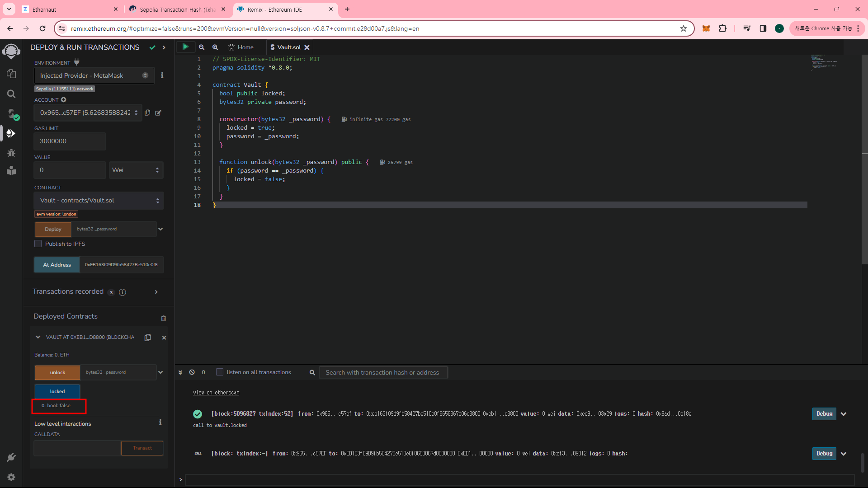Call the locked getter button

pyautogui.click(x=57, y=391)
